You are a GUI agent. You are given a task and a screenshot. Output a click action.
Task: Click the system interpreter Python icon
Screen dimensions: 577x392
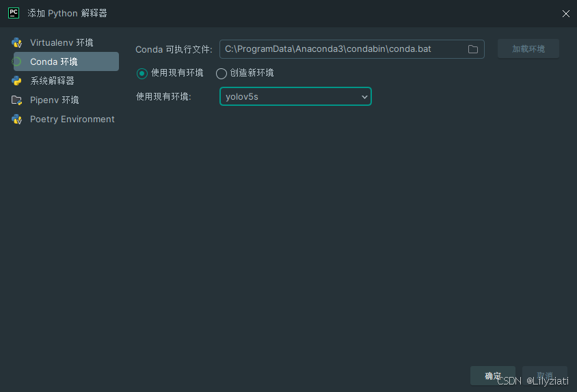click(x=16, y=81)
